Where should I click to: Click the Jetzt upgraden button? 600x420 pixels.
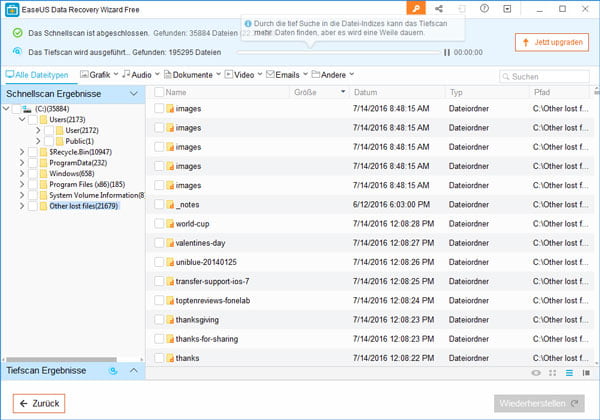click(x=552, y=42)
